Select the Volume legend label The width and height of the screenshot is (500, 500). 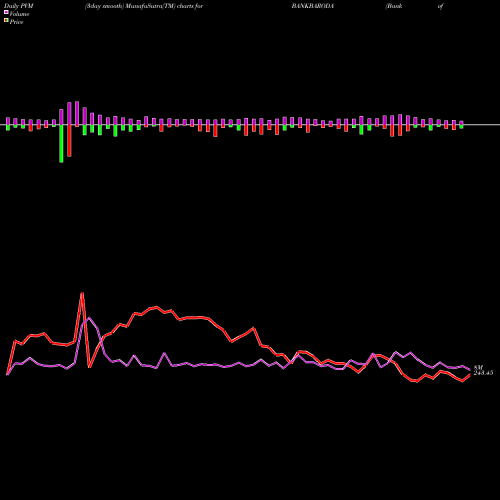click(x=19, y=14)
